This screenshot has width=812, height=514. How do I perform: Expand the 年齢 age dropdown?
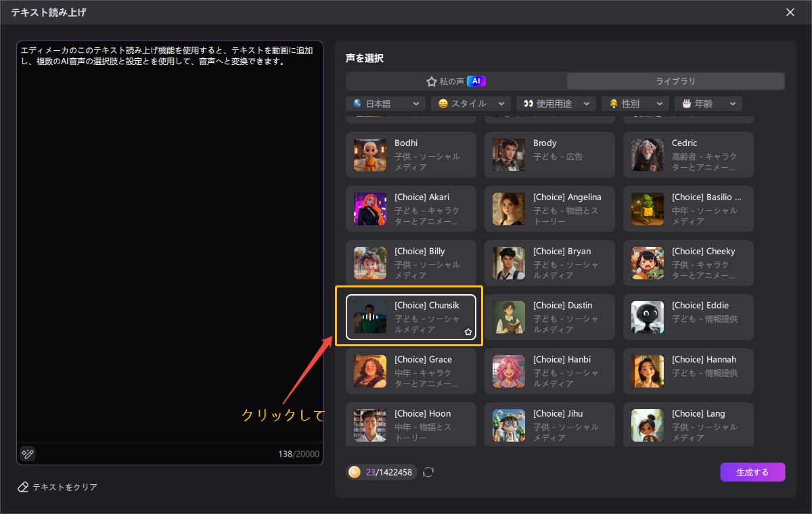tap(708, 103)
